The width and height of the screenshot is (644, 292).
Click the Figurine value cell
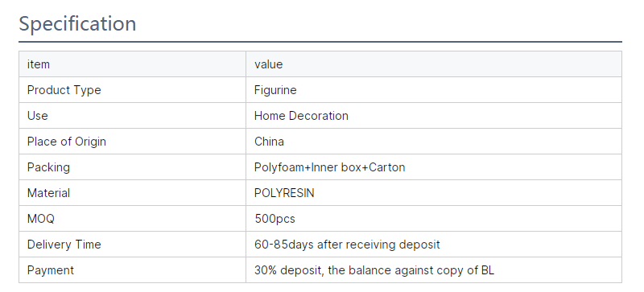point(434,90)
